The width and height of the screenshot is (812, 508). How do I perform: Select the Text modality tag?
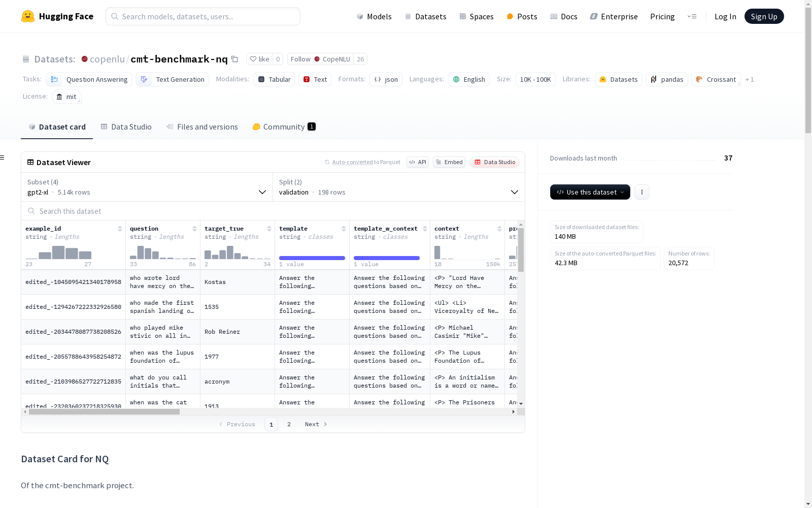point(315,79)
